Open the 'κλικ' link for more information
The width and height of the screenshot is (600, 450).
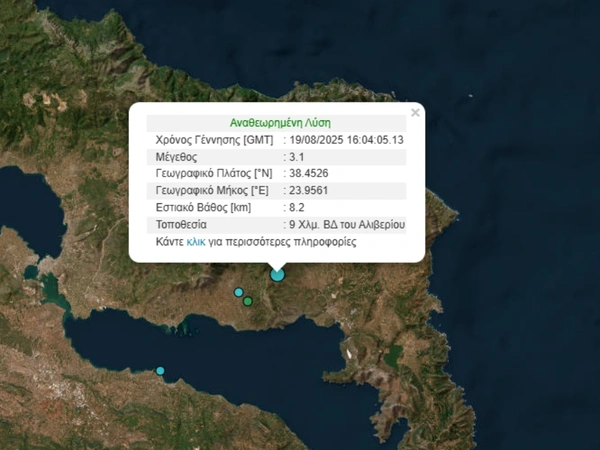coord(195,242)
